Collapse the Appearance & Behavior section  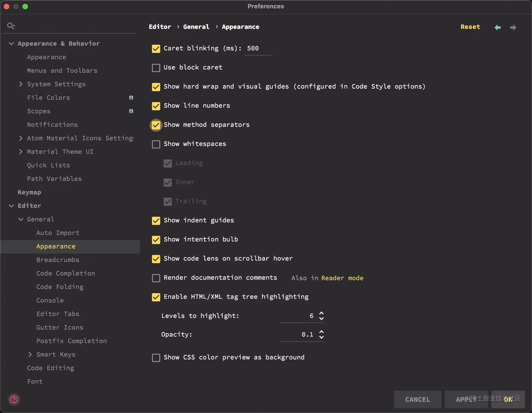[x=11, y=44]
